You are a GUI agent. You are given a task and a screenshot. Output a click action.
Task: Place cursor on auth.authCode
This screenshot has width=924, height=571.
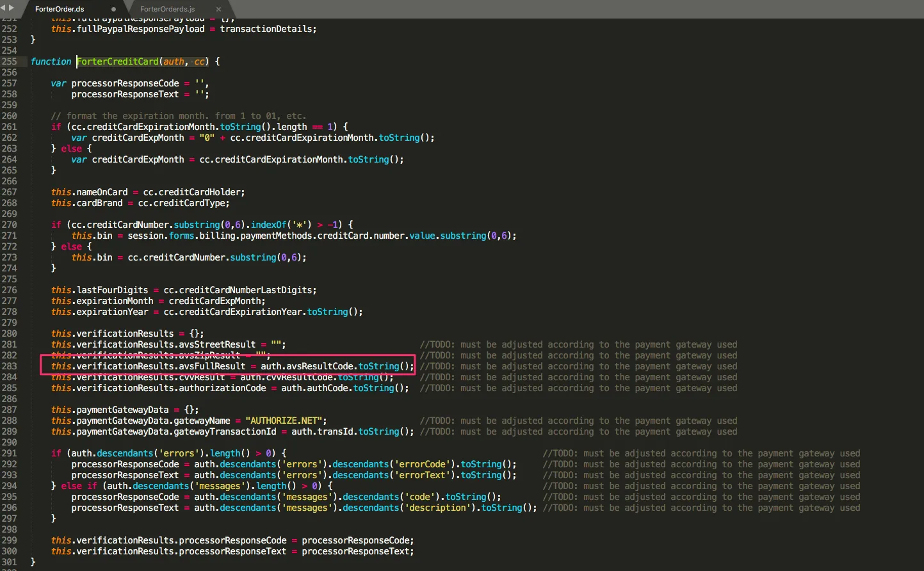[x=314, y=388]
